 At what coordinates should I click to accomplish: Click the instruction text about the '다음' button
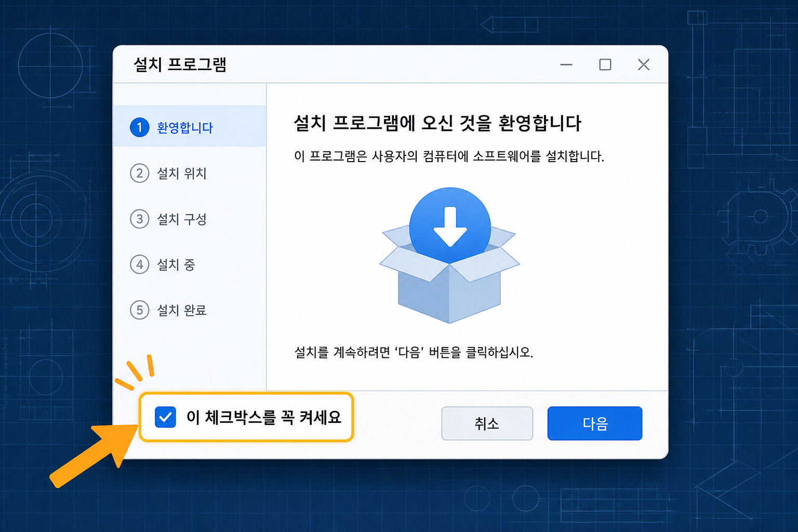[x=414, y=352]
